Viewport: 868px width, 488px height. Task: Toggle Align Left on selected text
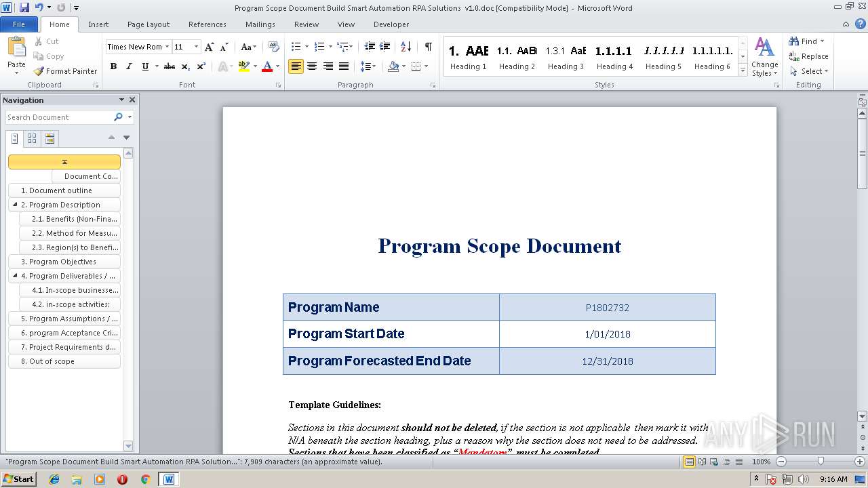296,66
